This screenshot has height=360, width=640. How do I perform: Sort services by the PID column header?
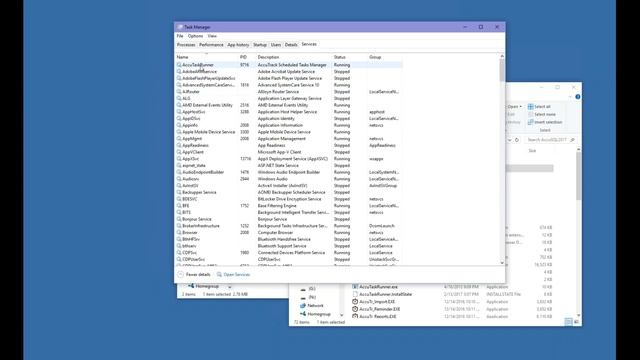click(x=243, y=57)
